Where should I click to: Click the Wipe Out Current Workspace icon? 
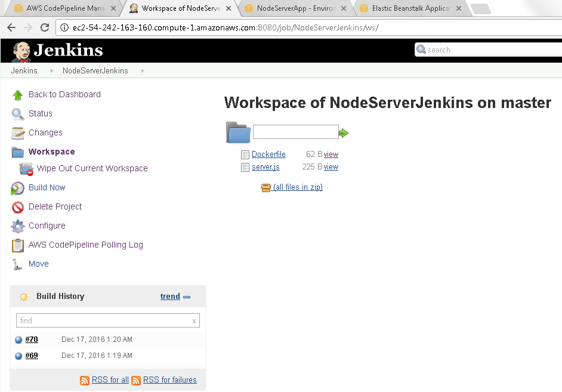coord(26,169)
